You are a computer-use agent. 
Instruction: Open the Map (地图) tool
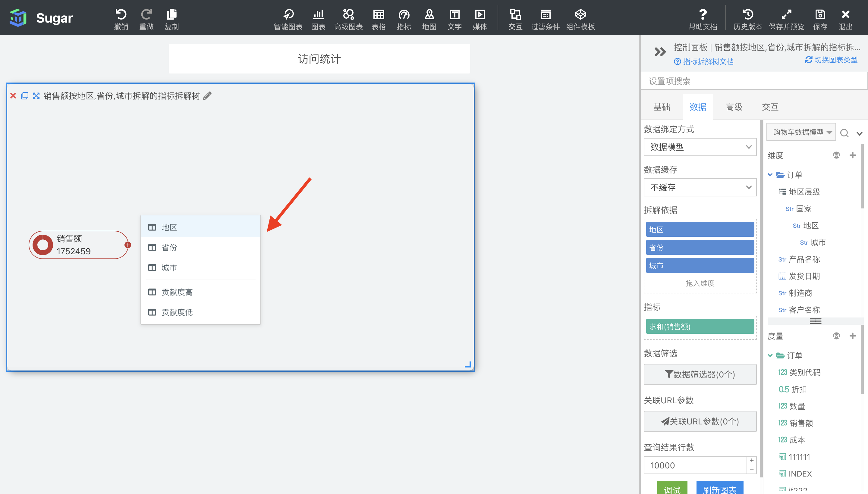[429, 19]
